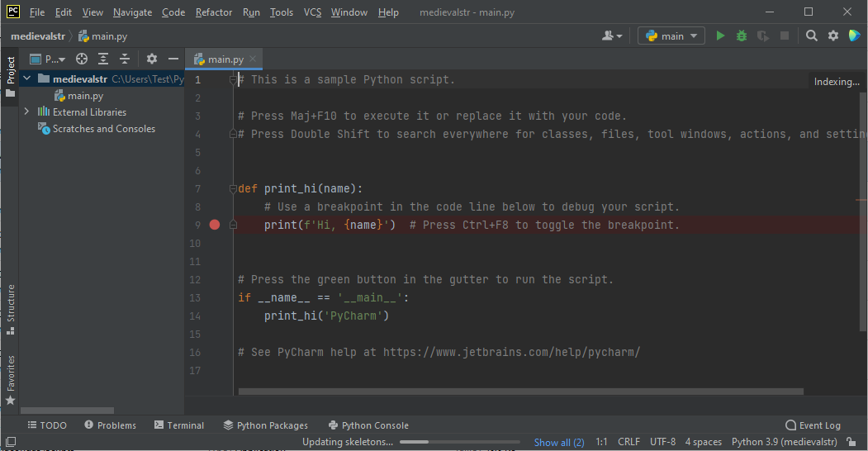Open Python 3.9 interpreter selector

(785, 442)
